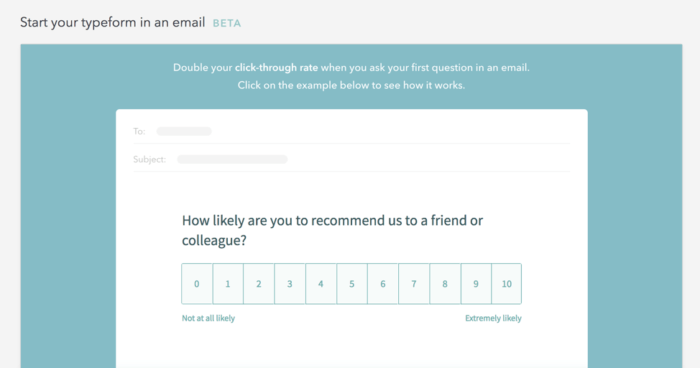Choose score 9 on the scale
700x368 pixels.
(x=476, y=284)
